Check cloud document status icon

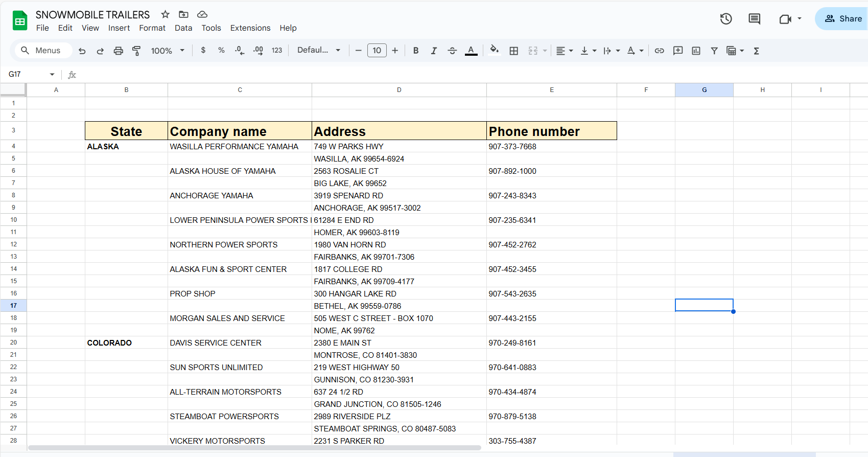click(202, 14)
